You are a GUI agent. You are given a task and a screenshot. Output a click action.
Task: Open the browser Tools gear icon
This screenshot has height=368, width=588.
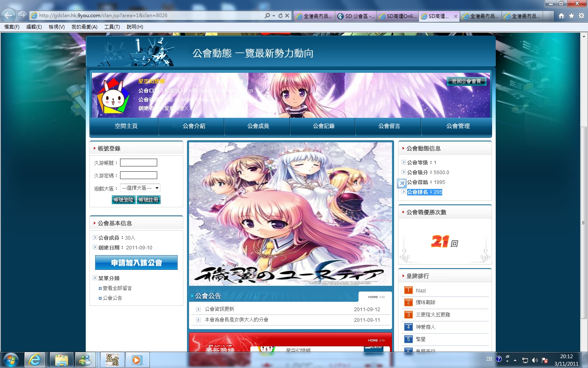click(x=581, y=16)
